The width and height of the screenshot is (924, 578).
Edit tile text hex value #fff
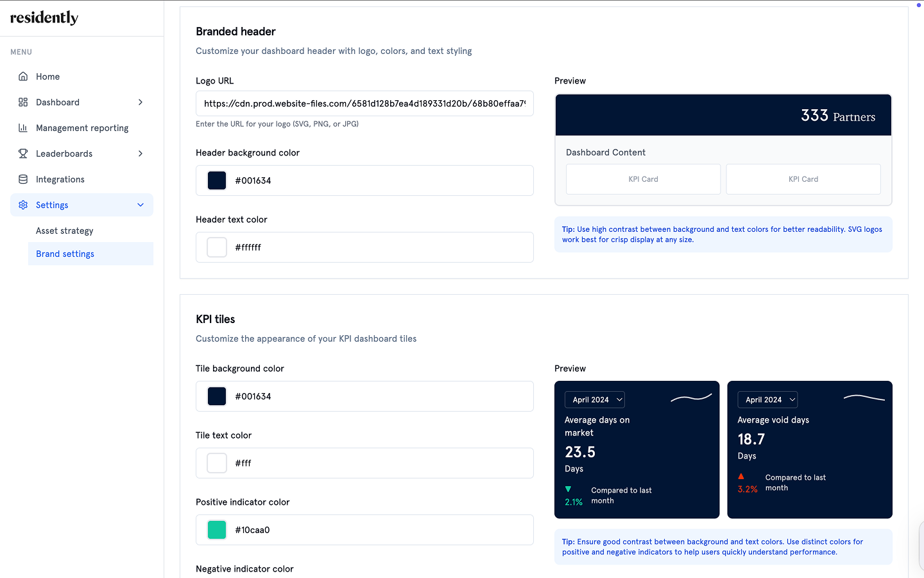click(243, 463)
